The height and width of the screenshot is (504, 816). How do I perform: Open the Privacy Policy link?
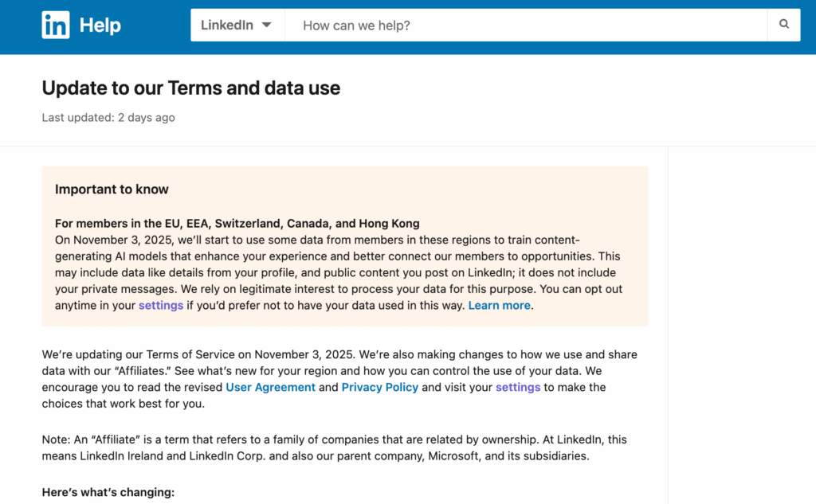pyautogui.click(x=379, y=387)
